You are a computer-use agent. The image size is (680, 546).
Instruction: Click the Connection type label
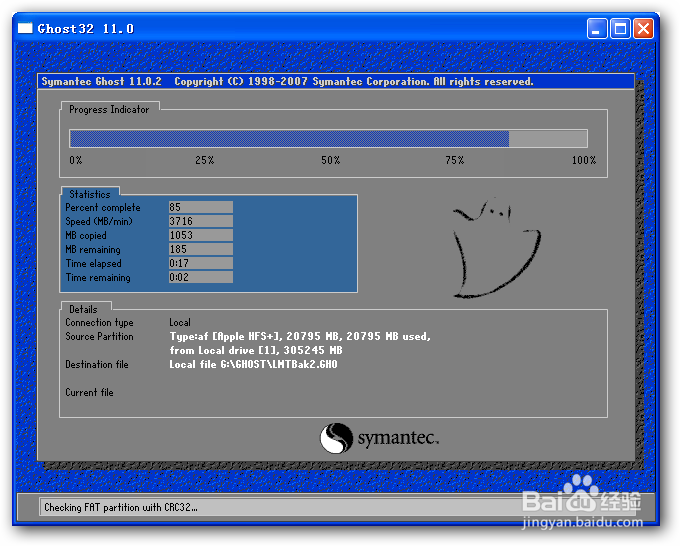pyautogui.click(x=99, y=323)
